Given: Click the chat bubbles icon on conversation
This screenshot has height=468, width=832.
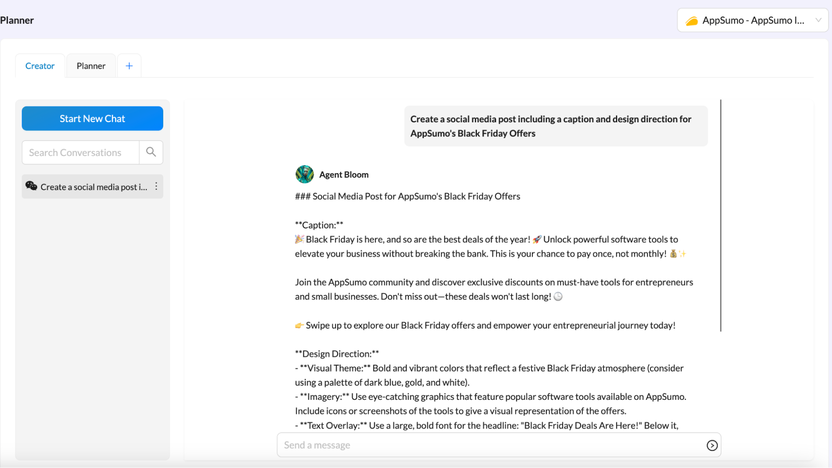Looking at the screenshot, I should coord(31,186).
